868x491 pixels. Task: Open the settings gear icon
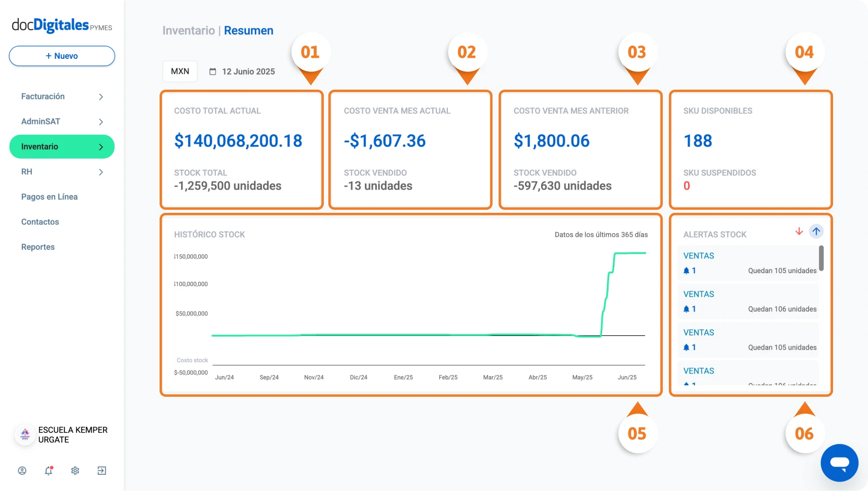coord(75,471)
